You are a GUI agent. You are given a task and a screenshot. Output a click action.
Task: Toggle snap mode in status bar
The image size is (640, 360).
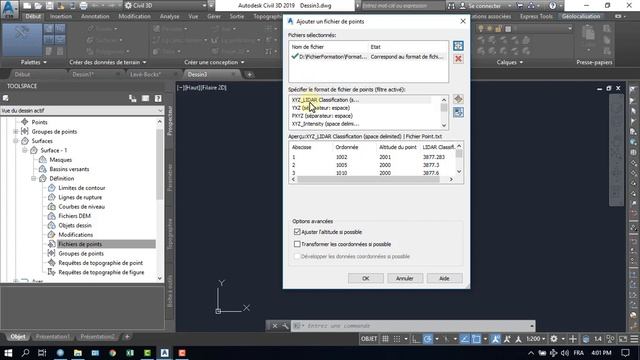(397, 339)
